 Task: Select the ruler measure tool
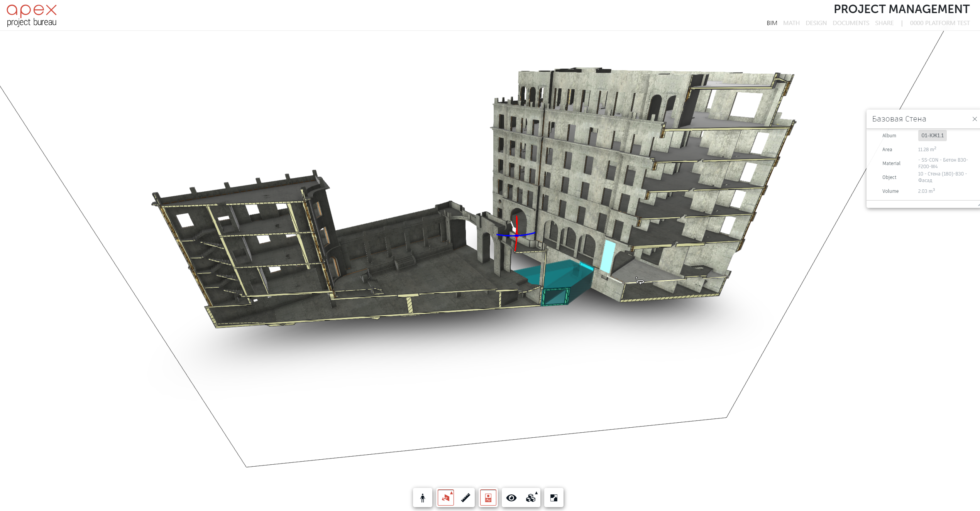click(465, 498)
